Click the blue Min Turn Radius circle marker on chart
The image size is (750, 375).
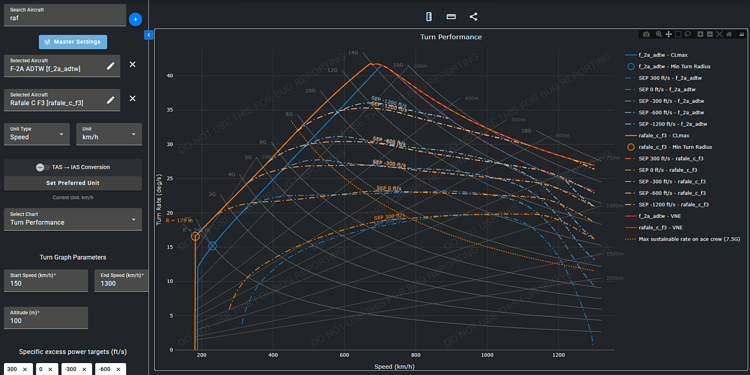[212, 246]
